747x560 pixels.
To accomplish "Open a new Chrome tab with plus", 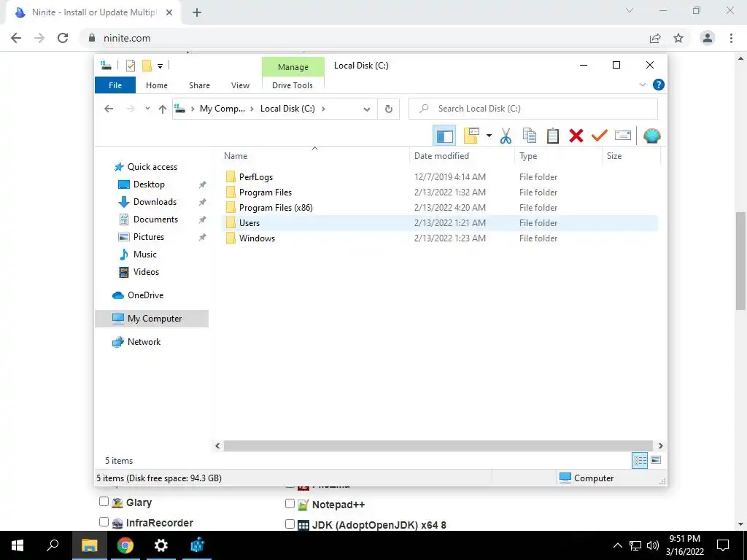I will [197, 12].
